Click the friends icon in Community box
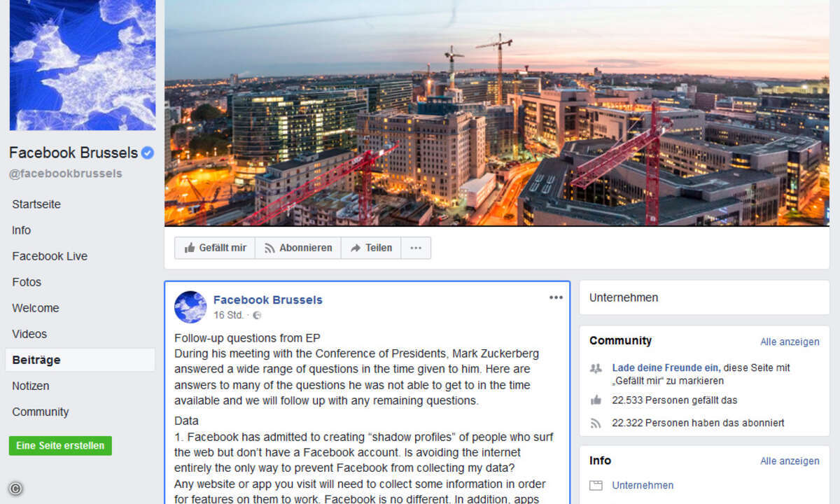840x504 pixels. (x=596, y=368)
